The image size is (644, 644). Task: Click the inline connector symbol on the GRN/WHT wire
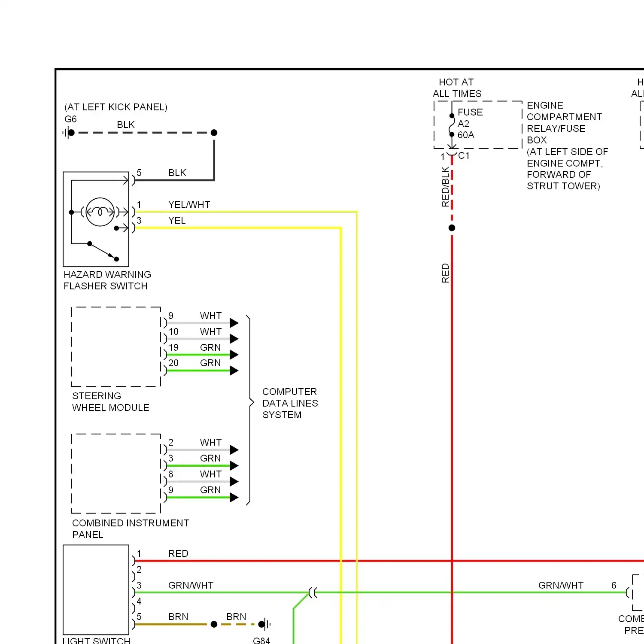(x=313, y=593)
